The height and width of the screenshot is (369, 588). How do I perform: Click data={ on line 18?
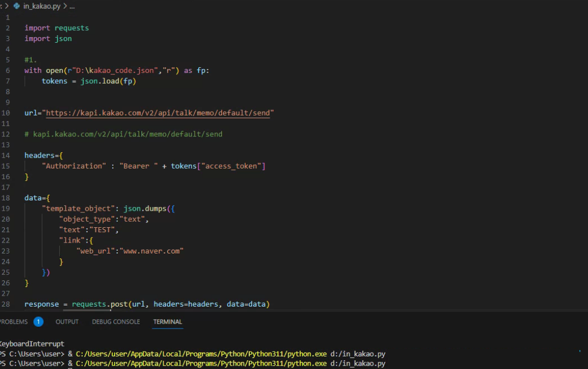(37, 198)
